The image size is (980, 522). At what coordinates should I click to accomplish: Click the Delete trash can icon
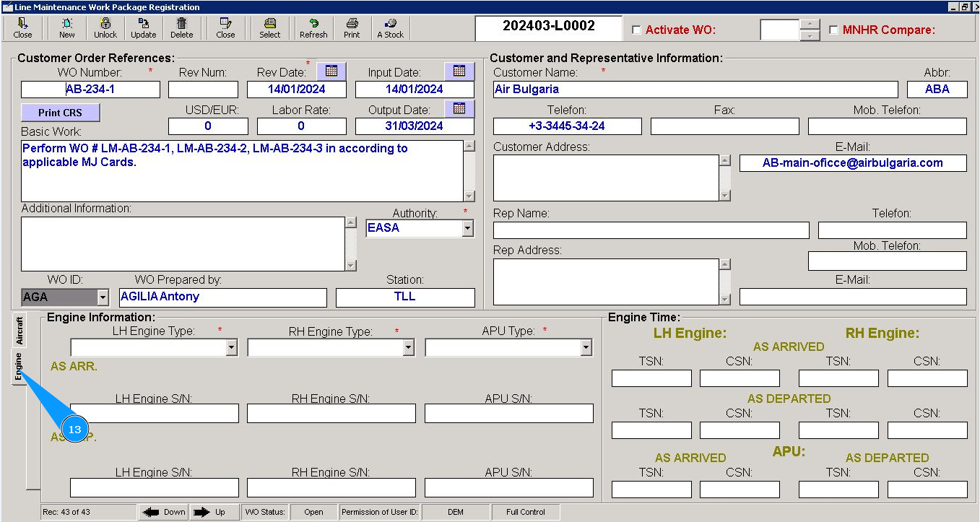coord(181,27)
